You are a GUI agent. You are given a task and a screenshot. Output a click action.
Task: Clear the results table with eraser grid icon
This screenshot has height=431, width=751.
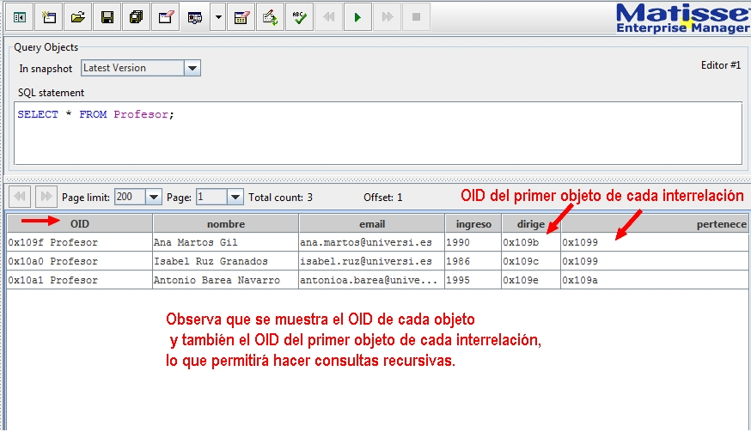click(241, 18)
